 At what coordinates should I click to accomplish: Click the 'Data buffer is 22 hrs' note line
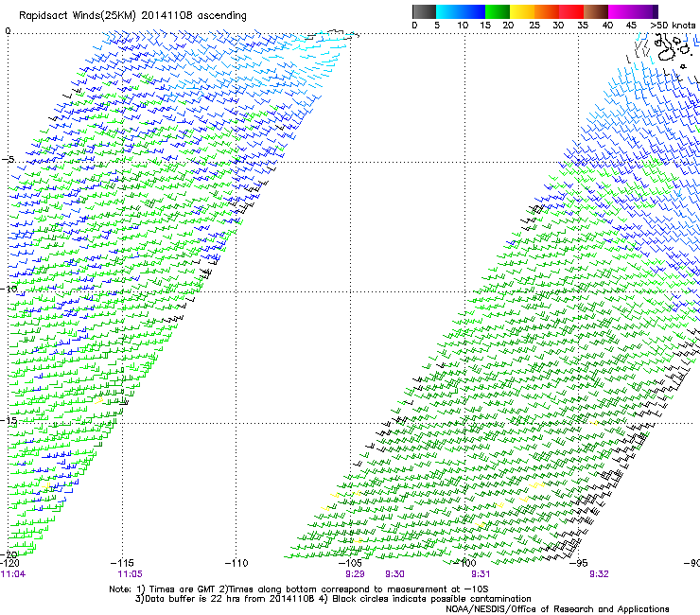[333, 599]
